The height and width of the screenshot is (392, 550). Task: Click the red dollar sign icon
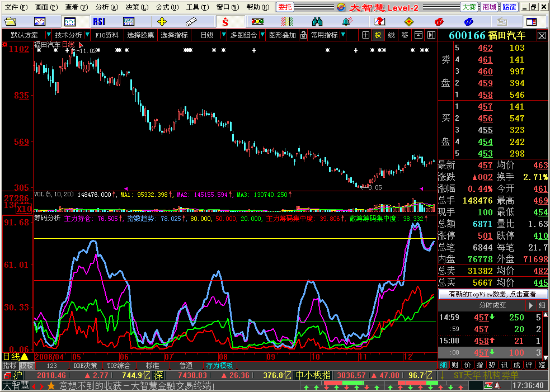(x=225, y=22)
